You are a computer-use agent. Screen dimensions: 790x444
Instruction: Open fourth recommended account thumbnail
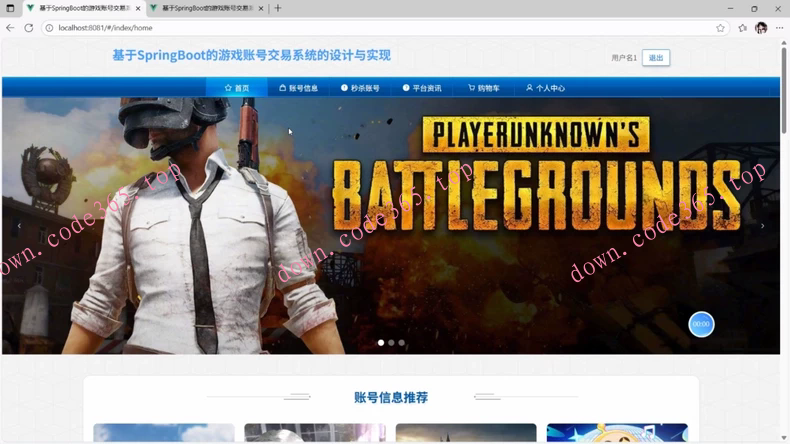click(617, 432)
